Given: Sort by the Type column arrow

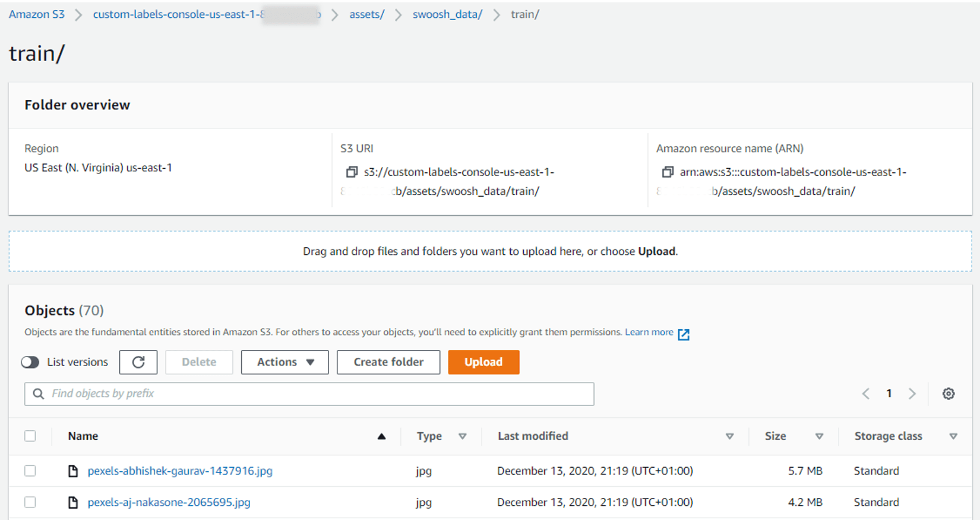Looking at the screenshot, I should (x=462, y=436).
